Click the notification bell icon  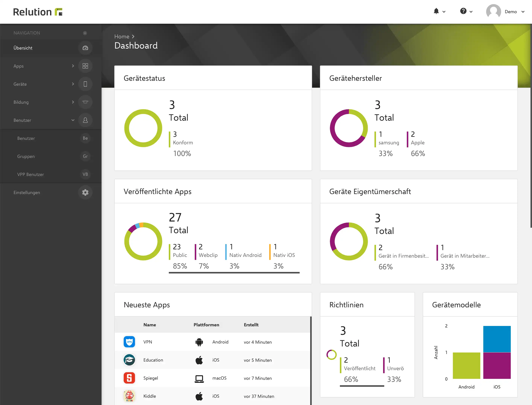pyautogui.click(x=436, y=11)
